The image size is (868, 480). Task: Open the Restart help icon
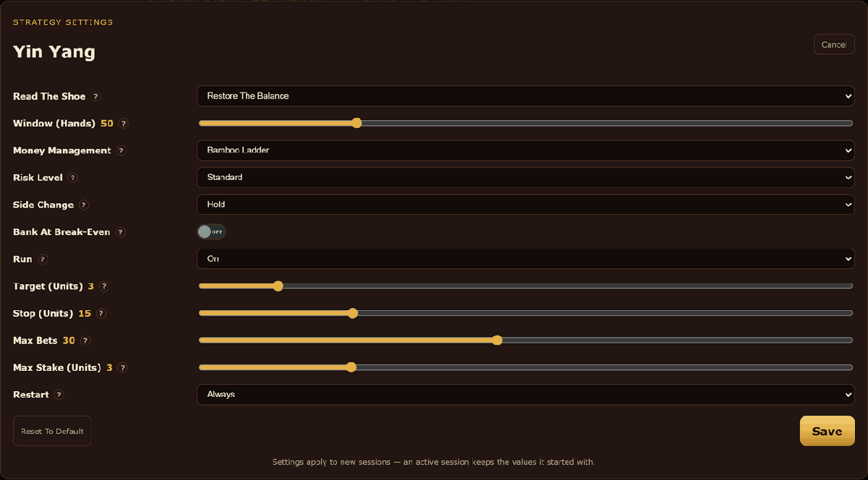tap(59, 395)
